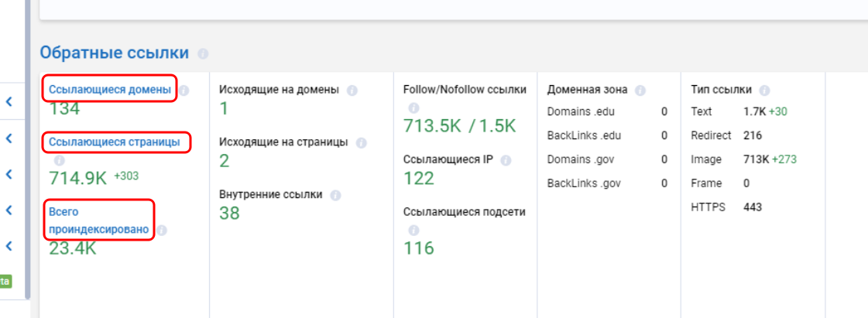
Task: Click info icon beside Доменная зона
Action: coord(640,91)
